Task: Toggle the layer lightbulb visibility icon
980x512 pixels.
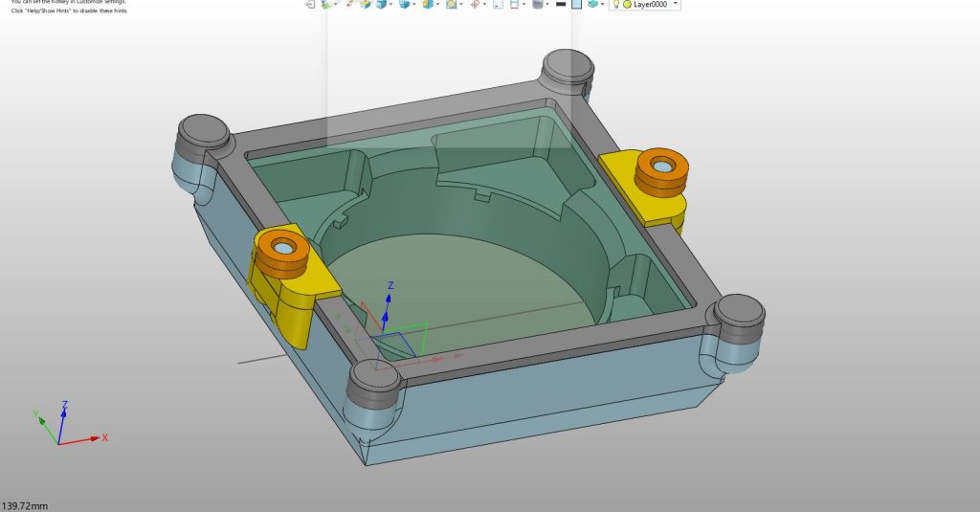Action: [616, 4]
